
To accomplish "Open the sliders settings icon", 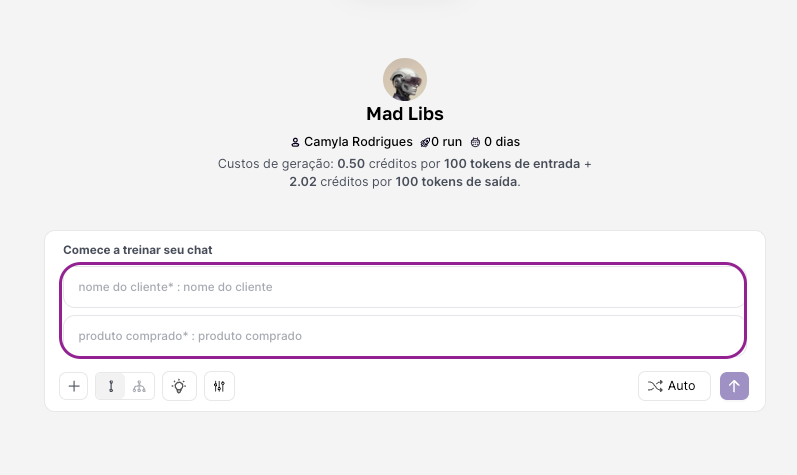I will (x=219, y=386).
